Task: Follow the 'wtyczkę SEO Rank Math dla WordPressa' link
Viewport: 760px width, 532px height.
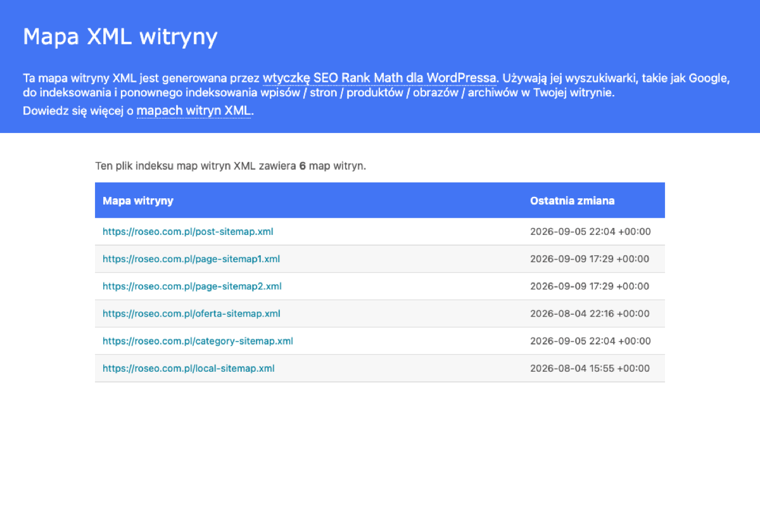Action: pos(379,79)
